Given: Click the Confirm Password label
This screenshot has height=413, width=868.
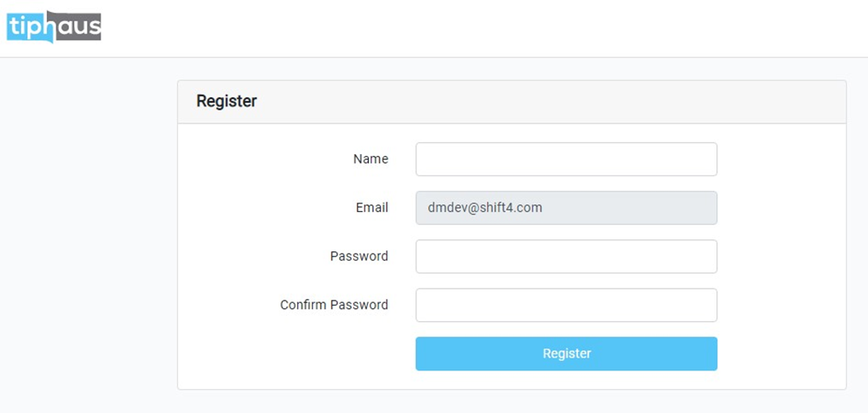Looking at the screenshot, I should coord(334,305).
